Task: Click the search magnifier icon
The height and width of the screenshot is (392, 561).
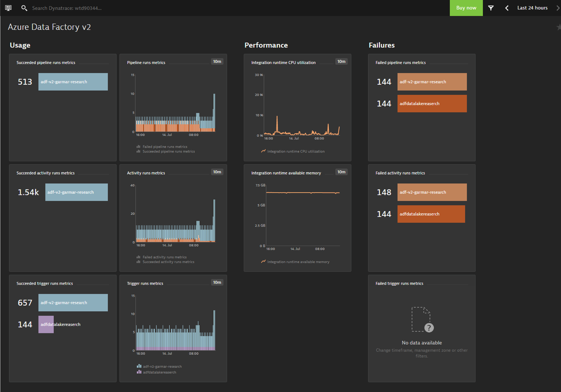Action: (24, 8)
